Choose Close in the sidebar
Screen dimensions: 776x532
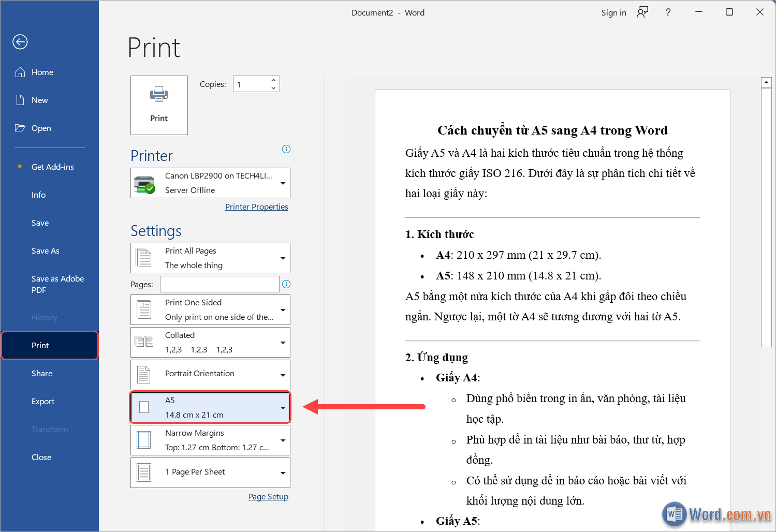50,457
